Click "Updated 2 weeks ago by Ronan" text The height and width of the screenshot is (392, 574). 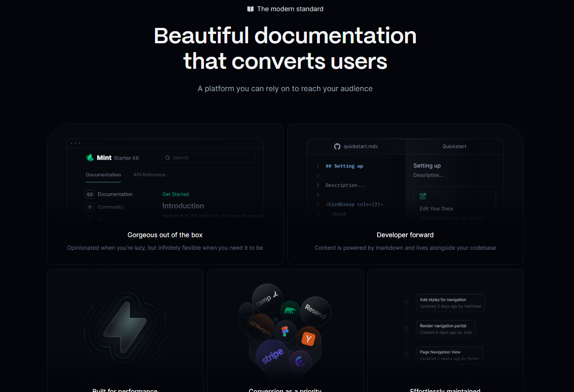pos(449,359)
